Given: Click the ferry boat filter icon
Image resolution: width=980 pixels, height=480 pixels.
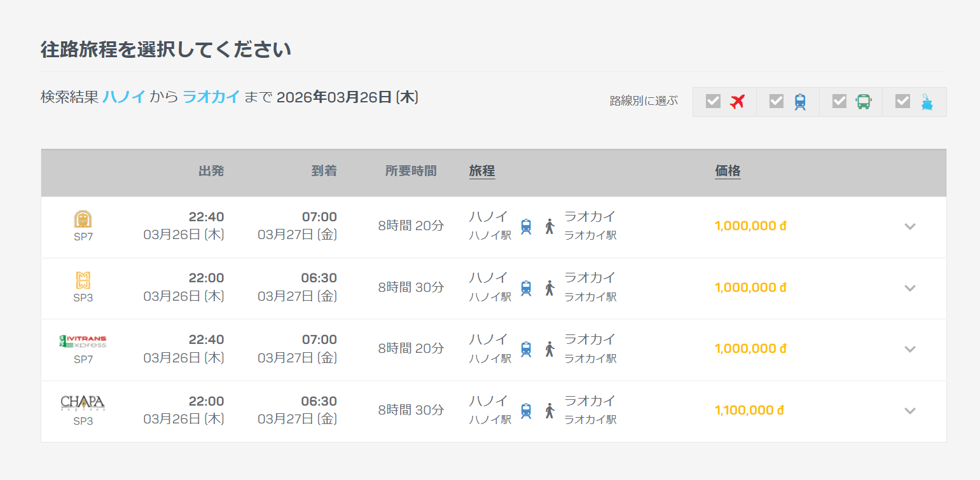Looking at the screenshot, I should pos(927,102).
